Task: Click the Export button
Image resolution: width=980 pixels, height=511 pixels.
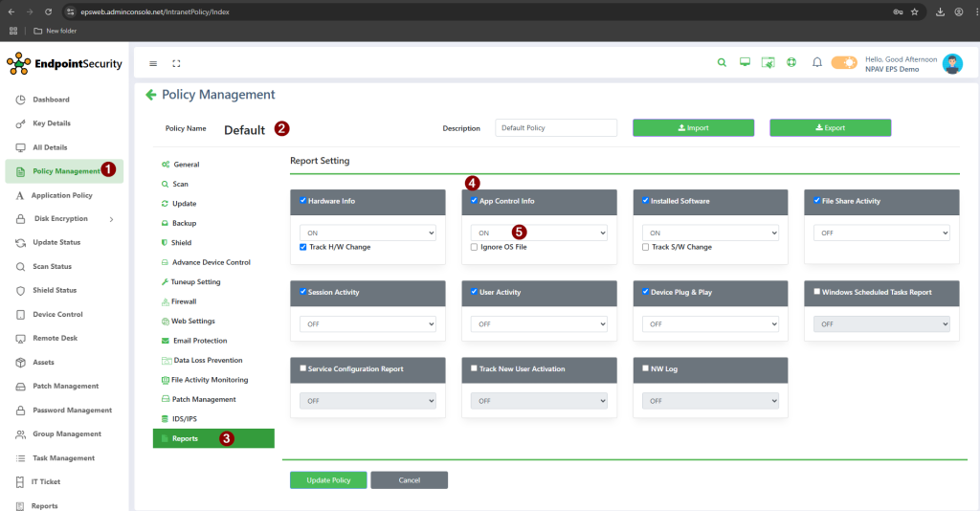Action: (830, 127)
